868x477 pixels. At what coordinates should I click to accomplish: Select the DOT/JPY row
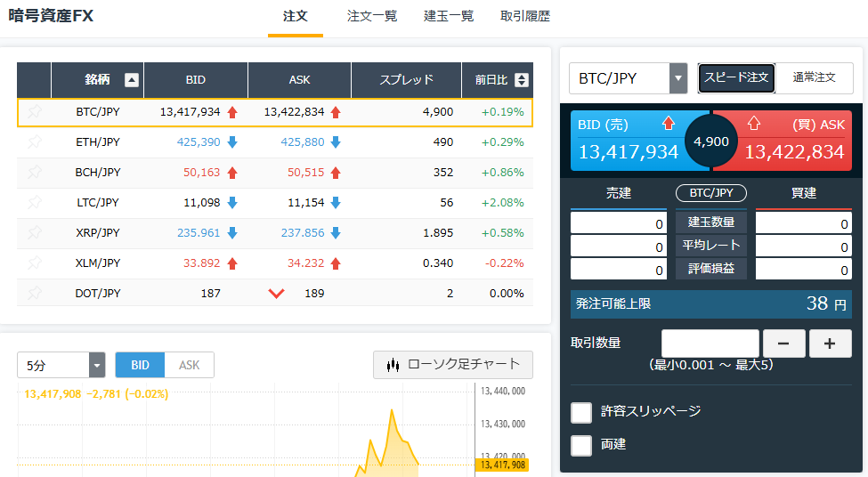275,294
